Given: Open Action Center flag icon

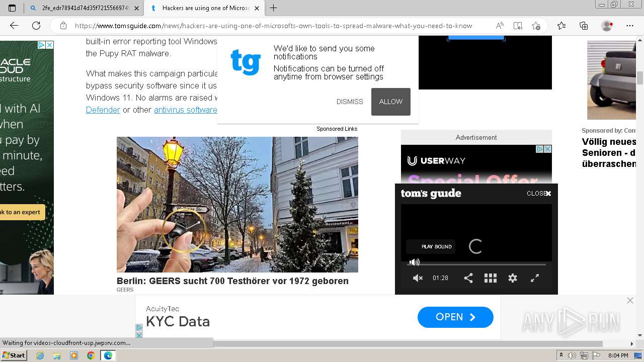Looking at the screenshot, I should click(x=596, y=355).
